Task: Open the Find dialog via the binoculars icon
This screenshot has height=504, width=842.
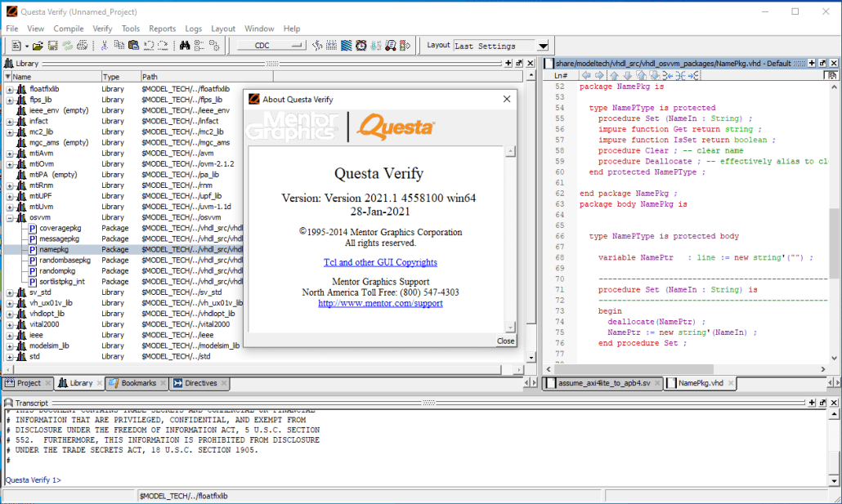Action: click(x=184, y=46)
